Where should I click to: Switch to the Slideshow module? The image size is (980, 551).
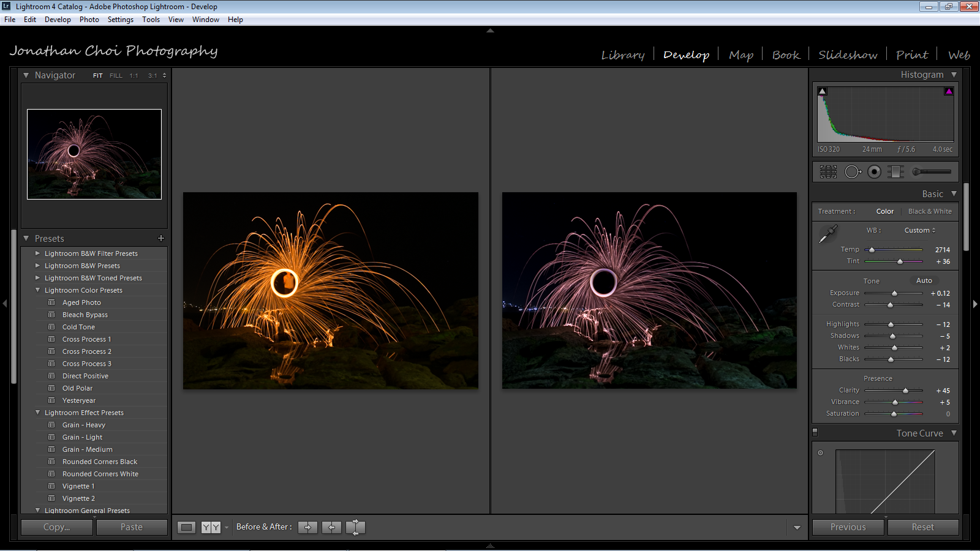coord(848,55)
